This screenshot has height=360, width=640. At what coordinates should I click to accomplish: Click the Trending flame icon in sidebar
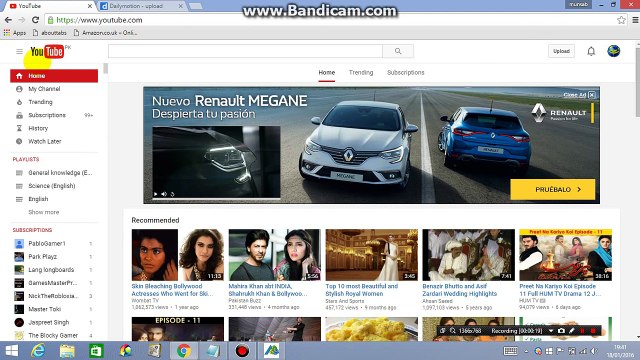pos(19,102)
